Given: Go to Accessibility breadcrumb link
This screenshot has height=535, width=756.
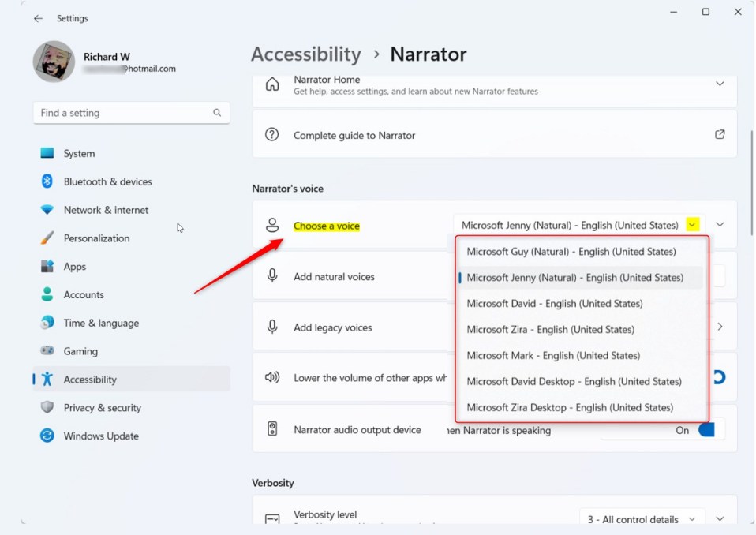Looking at the screenshot, I should (x=305, y=54).
